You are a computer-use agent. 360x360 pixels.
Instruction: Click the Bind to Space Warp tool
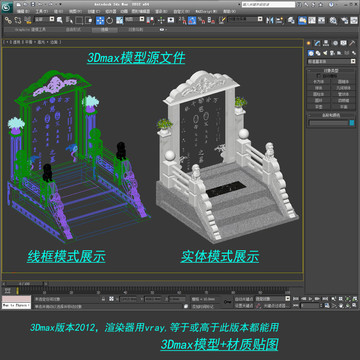point(27,20)
